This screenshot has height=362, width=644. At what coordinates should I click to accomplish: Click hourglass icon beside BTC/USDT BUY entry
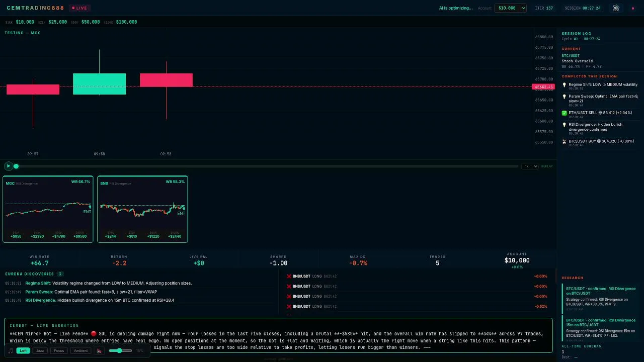pos(564,142)
